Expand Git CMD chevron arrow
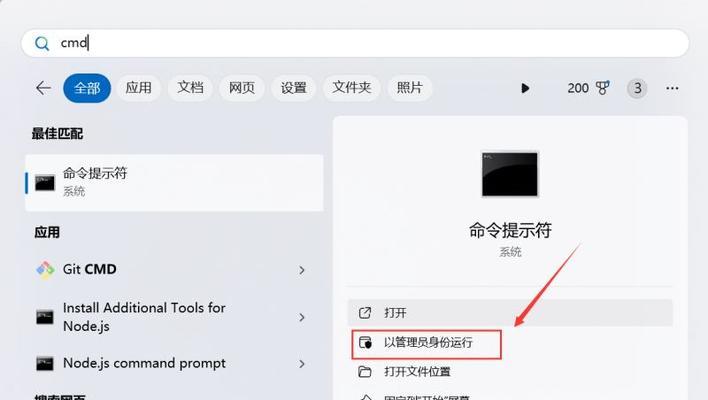The image size is (708, 400). point(302,270)
